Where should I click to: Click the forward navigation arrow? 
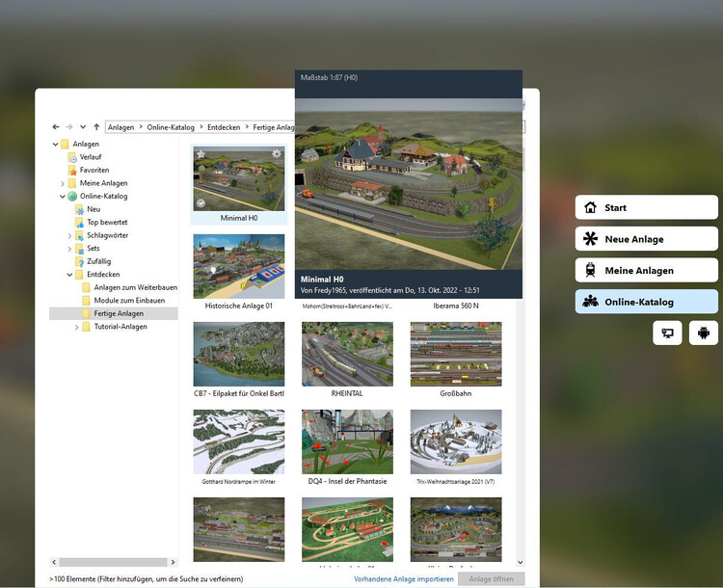point(69,127)
